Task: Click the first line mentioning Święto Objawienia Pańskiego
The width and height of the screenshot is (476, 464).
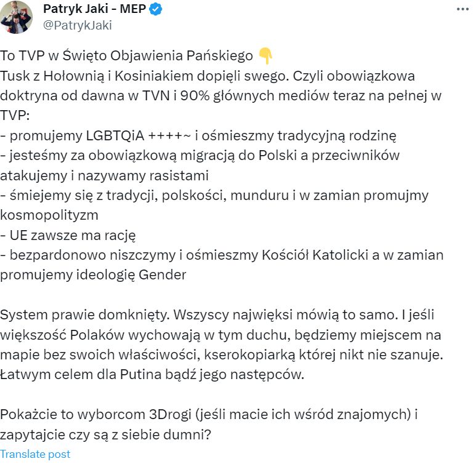Action: pyautogui.click(x=126, y=56)
